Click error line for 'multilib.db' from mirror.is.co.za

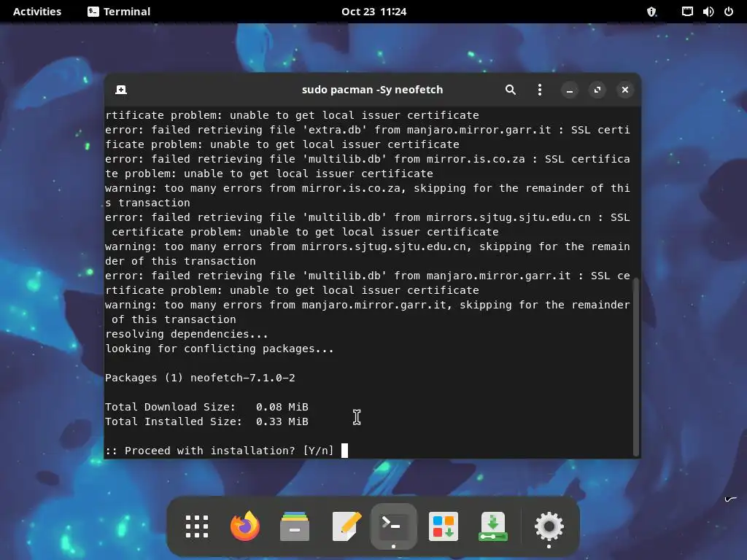click(x=368, y=166)
